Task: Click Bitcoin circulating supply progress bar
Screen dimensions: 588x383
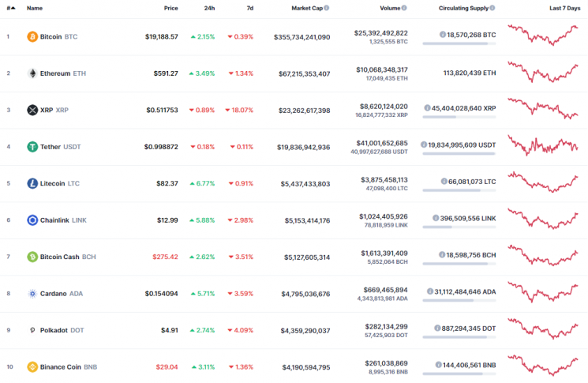Action: [x=459, y=43]
